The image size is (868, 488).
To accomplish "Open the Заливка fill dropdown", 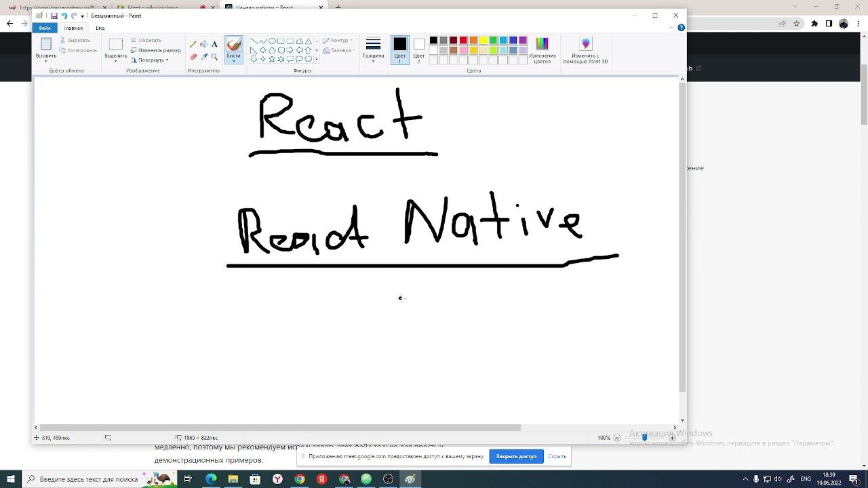I will click(338, 50).
